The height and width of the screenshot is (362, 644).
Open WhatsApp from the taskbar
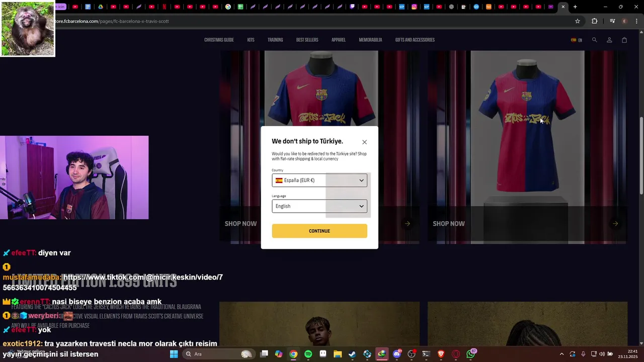pyautogui.click(x=470, y=354)
